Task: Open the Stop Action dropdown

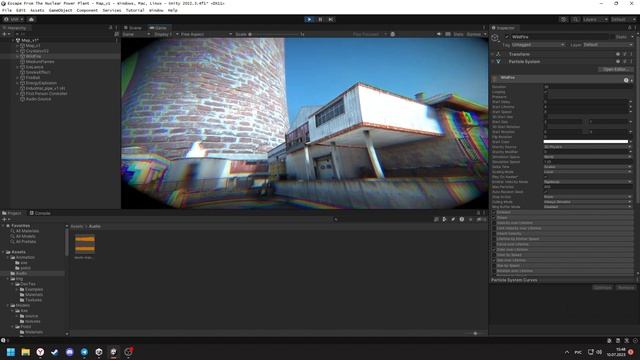Action: point(588,197)
